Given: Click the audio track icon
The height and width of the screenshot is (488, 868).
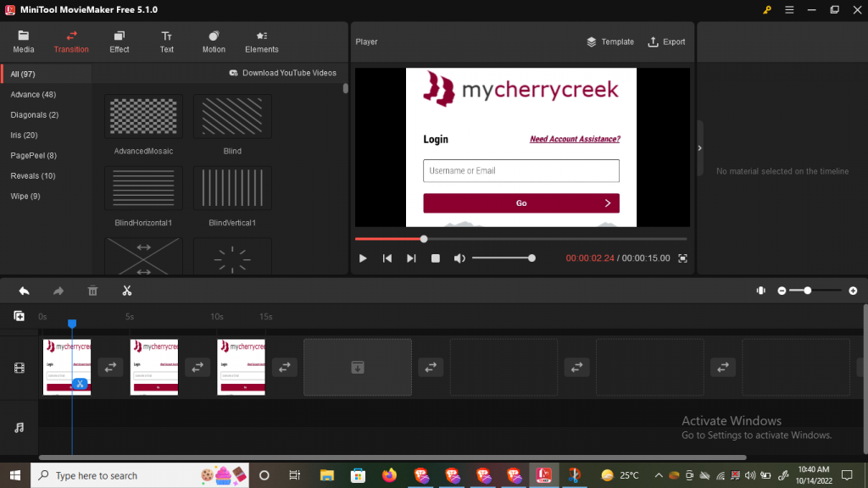Looking at the screenshot, I should 19,428.
